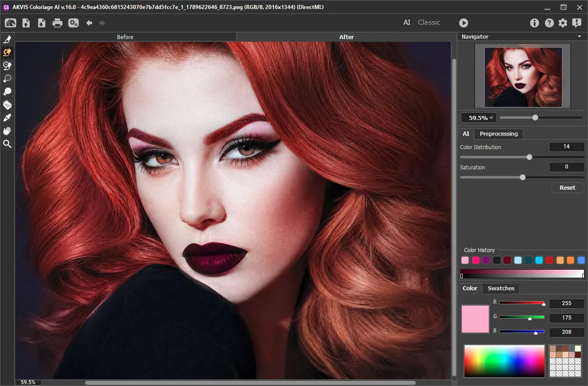Adjust the Saturation slider
588x386 pixels.
pyautogui.click(x=522, y=177)
